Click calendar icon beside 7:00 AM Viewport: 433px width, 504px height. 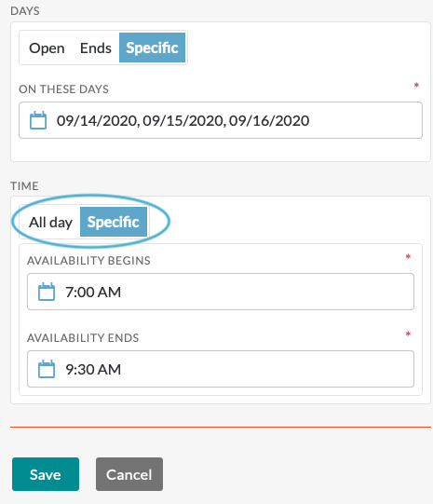(47, 292)
